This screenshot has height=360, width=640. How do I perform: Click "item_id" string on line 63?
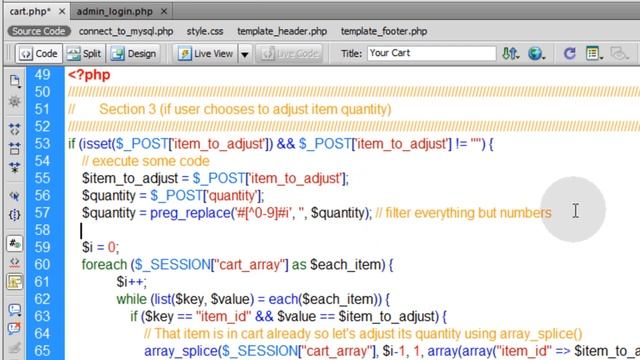(x=224, y=317)
